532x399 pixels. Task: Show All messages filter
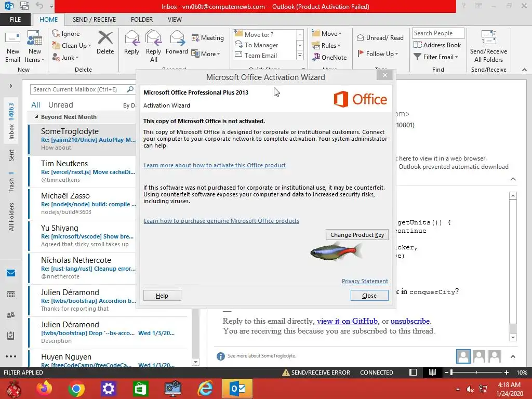(x=36, y=105)
